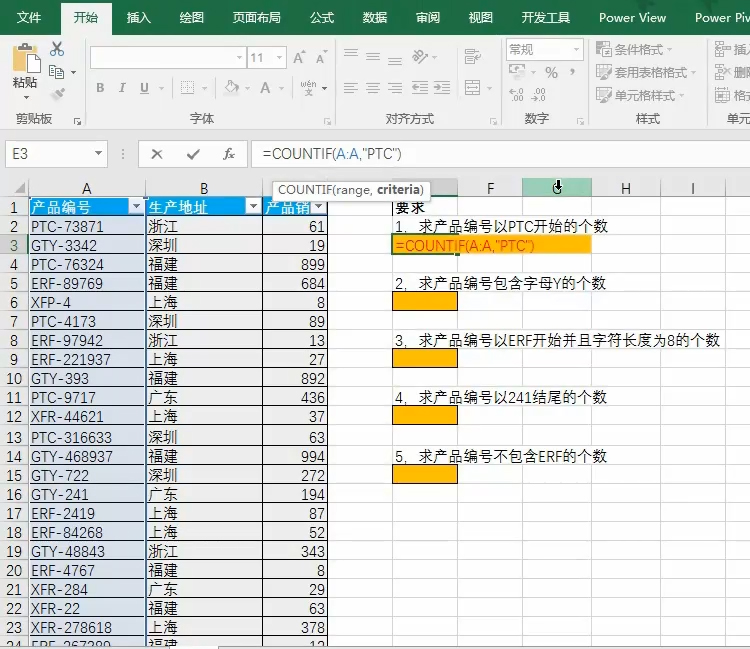Click the Format Painter brush icon
This screenshot has height=649, width=750.
57,94
